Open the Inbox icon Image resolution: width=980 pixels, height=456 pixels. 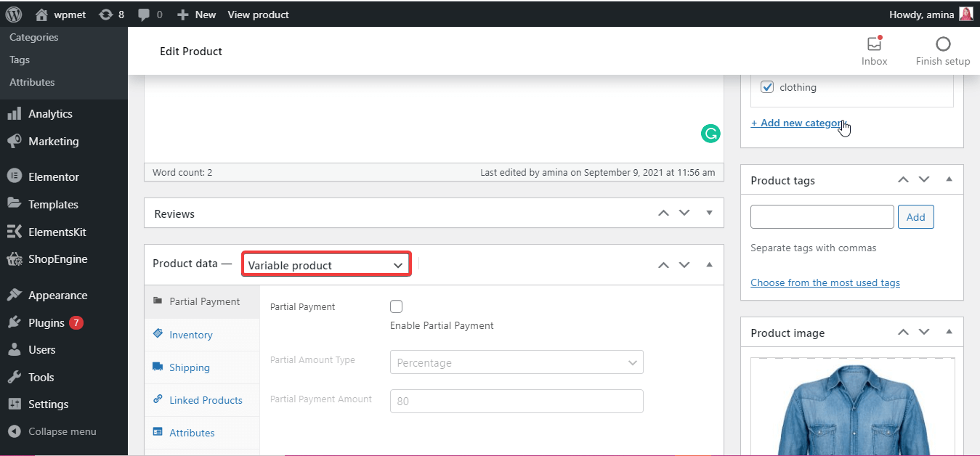pos(874,45)
